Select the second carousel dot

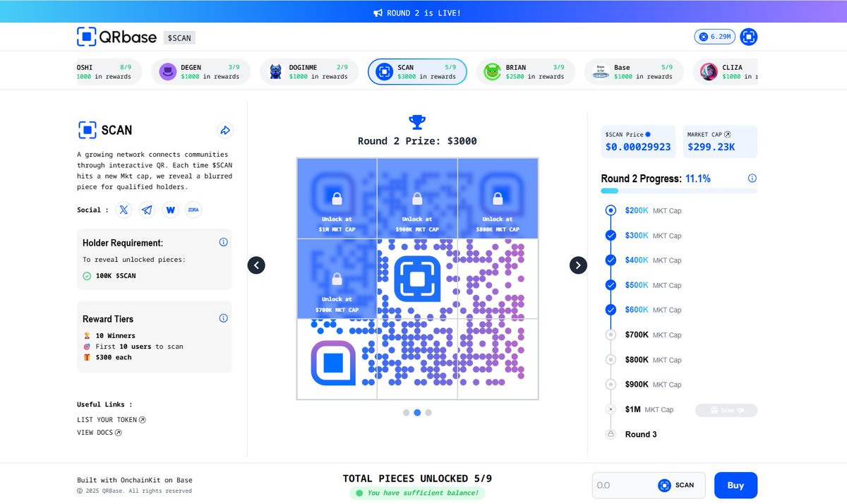coord(417,412)
